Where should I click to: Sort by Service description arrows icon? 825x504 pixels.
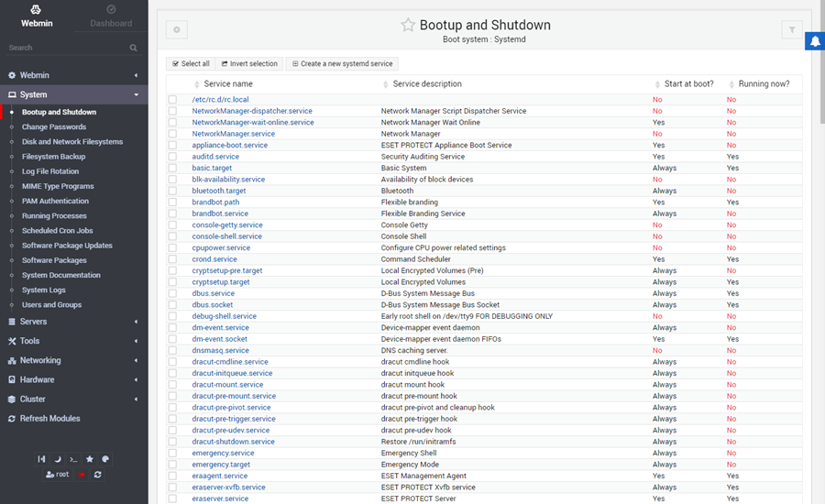(x=386, y=84)
